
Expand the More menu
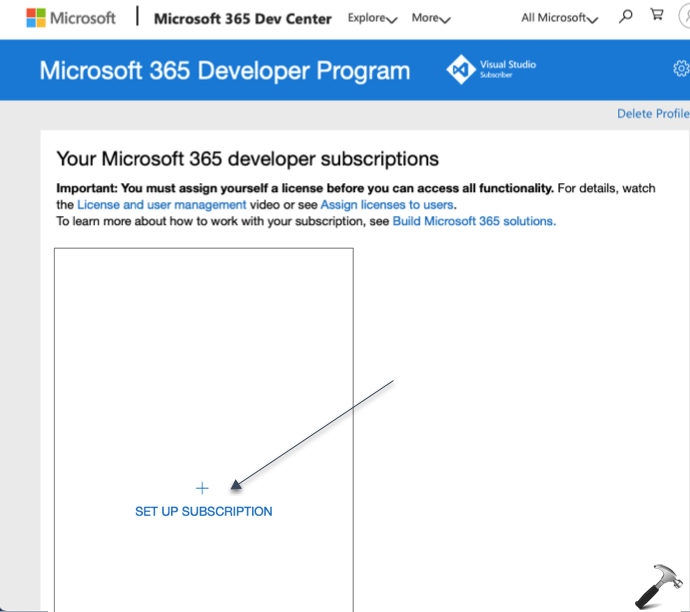431,18
